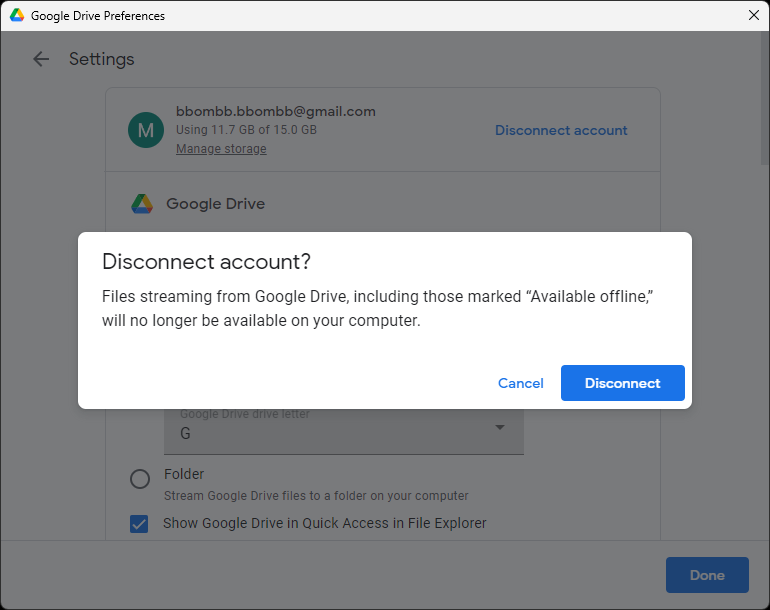
Task: Click the back arrow beside Settings
Action: [41, 59]
